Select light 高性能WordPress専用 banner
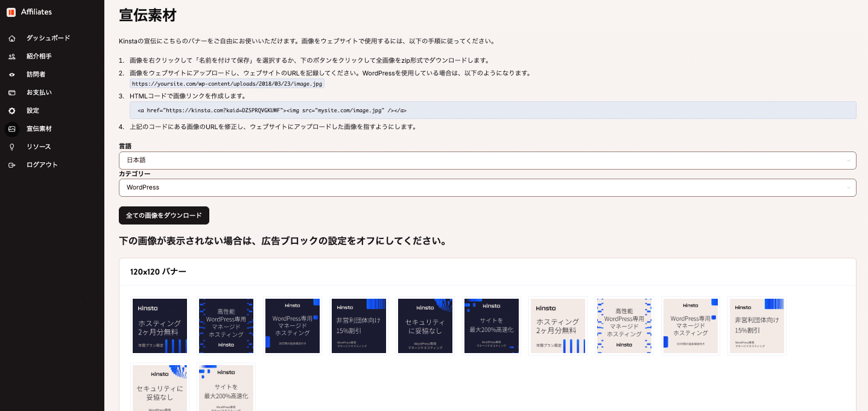Viewport: 868px width, 411px height. pyautogui.click(x=624, y=326)
